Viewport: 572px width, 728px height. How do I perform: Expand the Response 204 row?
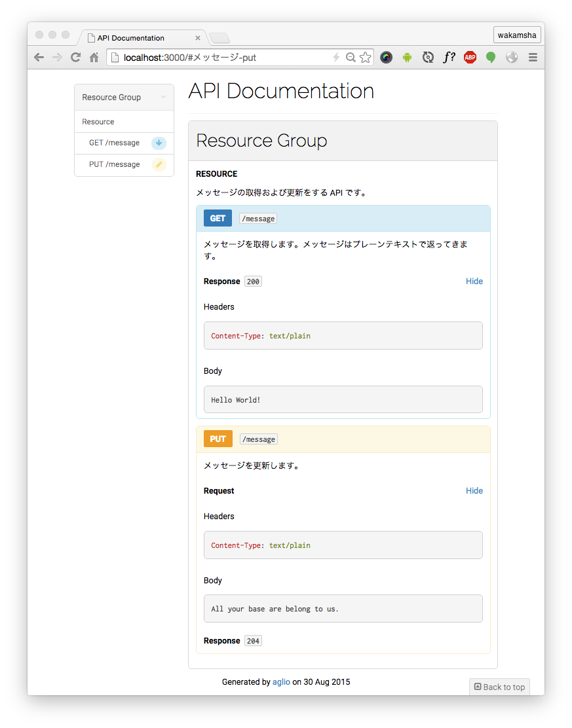[233, 641]
